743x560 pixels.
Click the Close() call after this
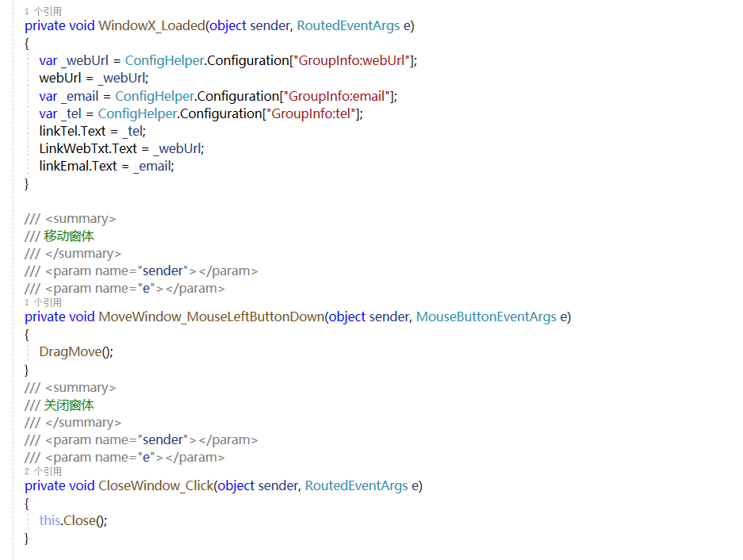[x=84, y=520]
